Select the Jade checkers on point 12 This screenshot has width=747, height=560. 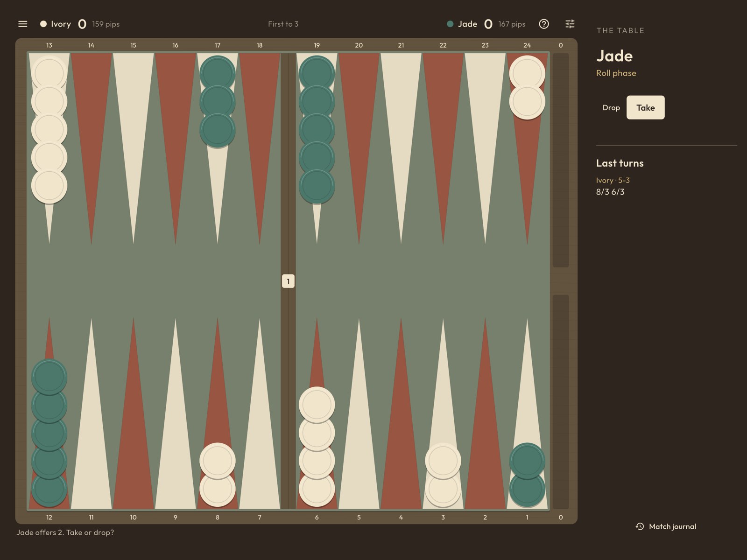click(x=49, y=433)
